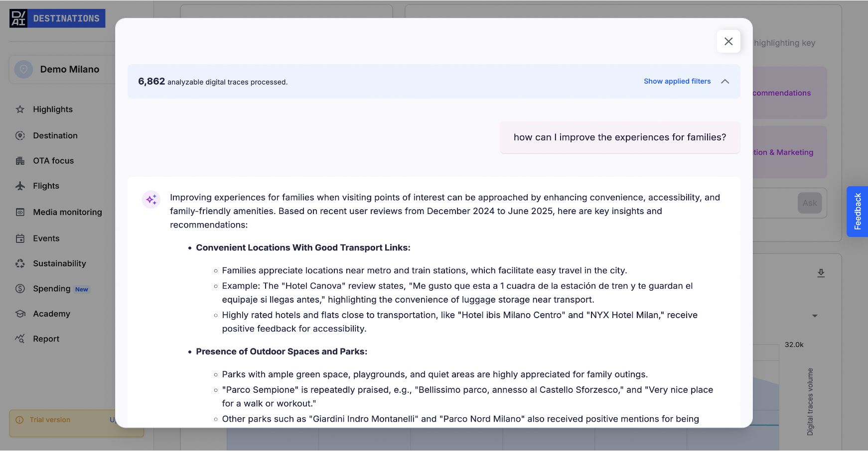This screenshot has height=451, width=868.
Task: Open the chart dropdown arrow behind the dialog
Action: (815, 316)
